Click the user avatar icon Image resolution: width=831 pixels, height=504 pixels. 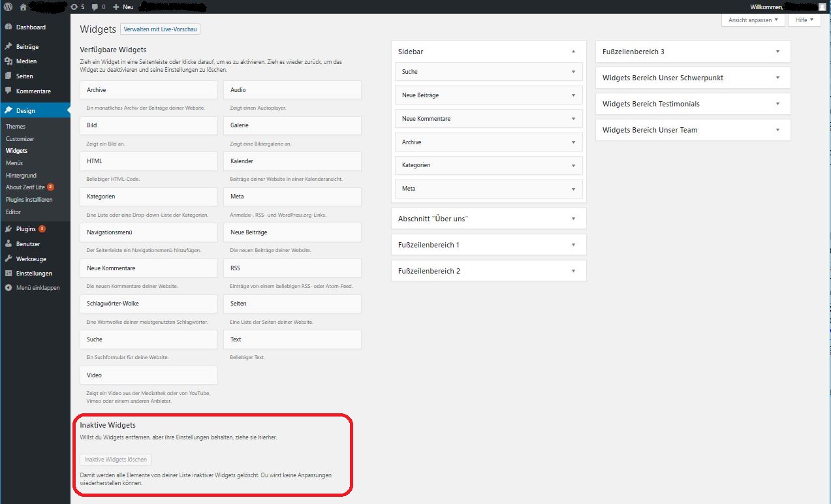pos(822,7)
